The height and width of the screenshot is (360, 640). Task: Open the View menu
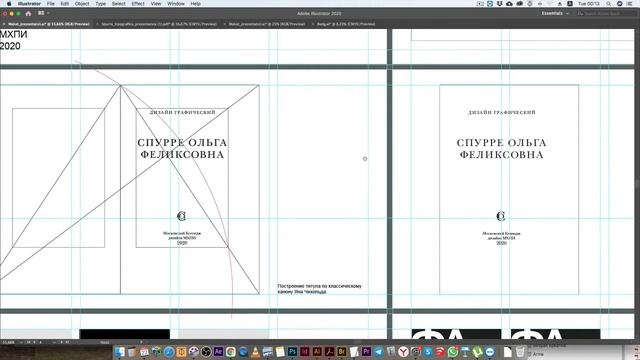point(156,4)
